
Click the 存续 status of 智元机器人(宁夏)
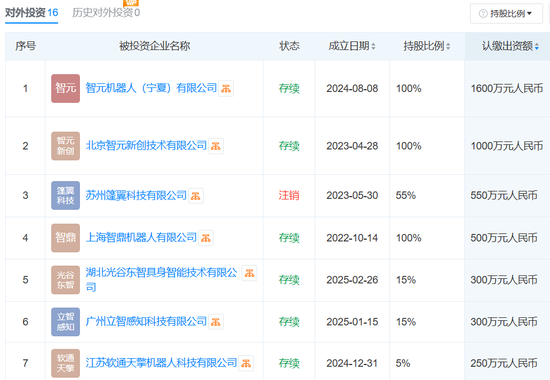[289, 88]
